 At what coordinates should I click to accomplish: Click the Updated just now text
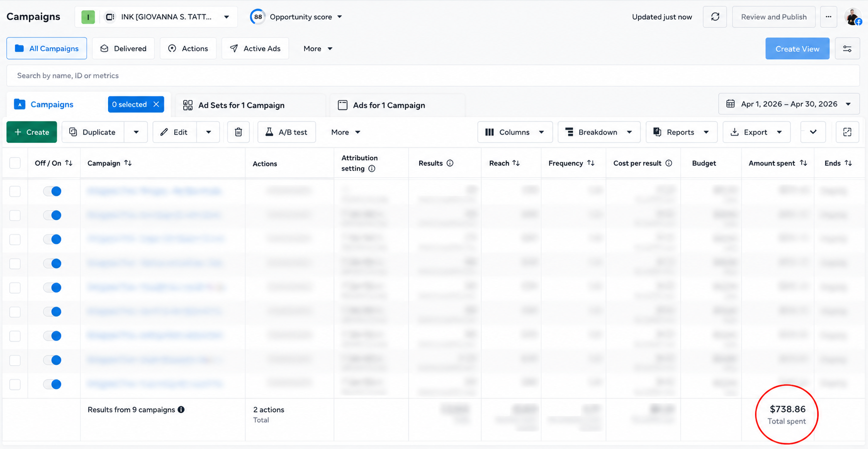click(x=662, y=17)
